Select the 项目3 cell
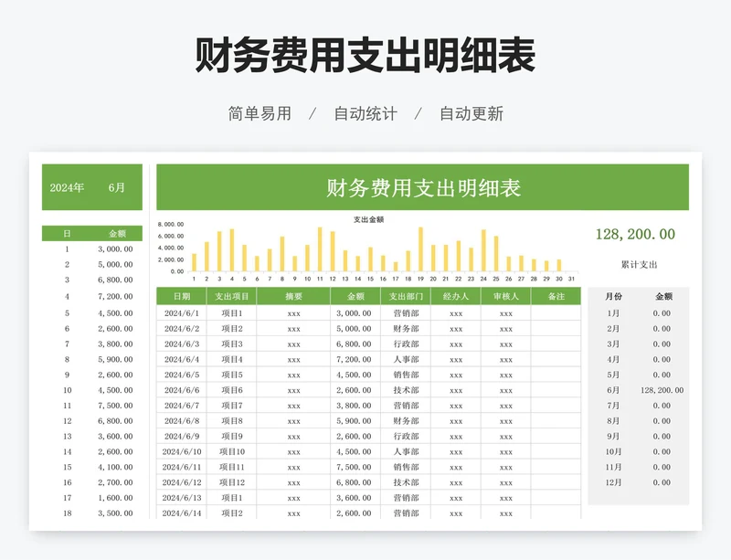The image size is (731, 560). pyautogui.click(x=232, y=344)
